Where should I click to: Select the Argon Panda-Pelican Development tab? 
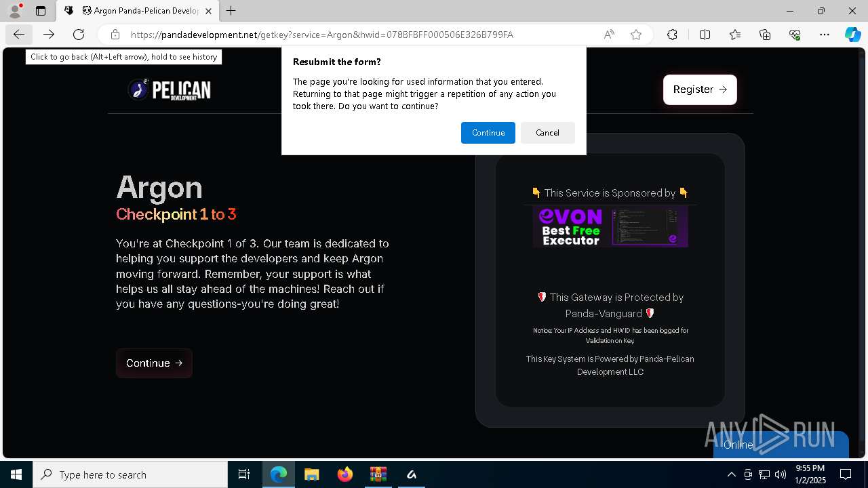138,11
